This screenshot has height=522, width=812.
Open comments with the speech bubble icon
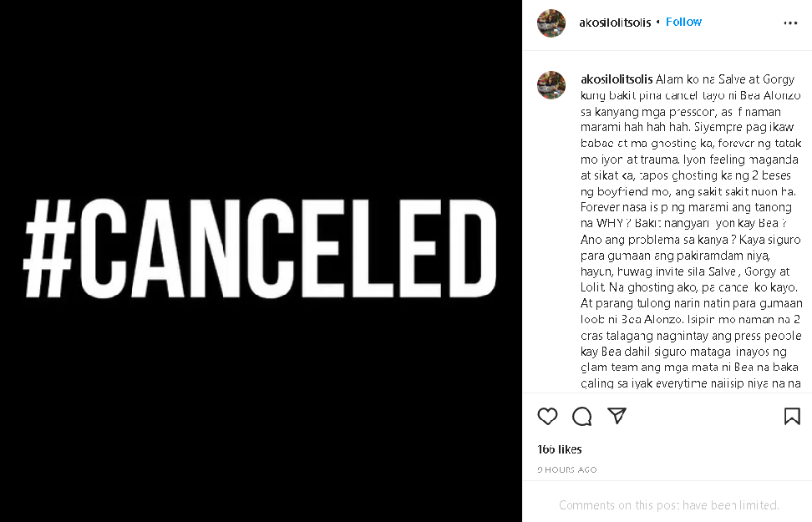pos(582,416)
